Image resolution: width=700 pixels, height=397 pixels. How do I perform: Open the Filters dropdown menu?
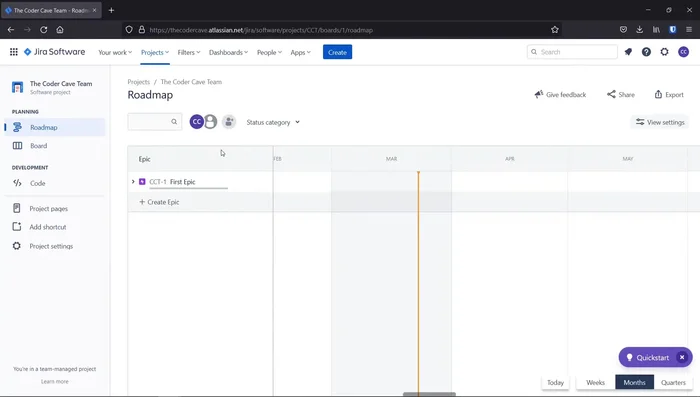189,52
